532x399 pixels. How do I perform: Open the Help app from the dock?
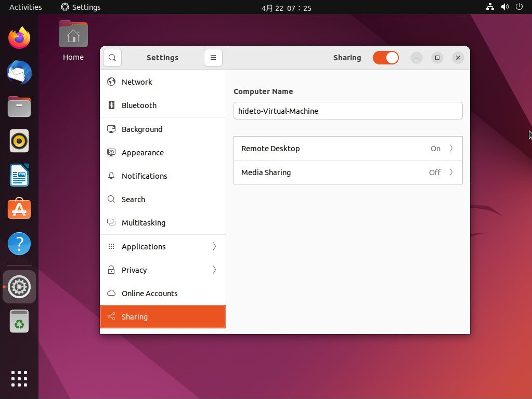(x=19, y=243)
